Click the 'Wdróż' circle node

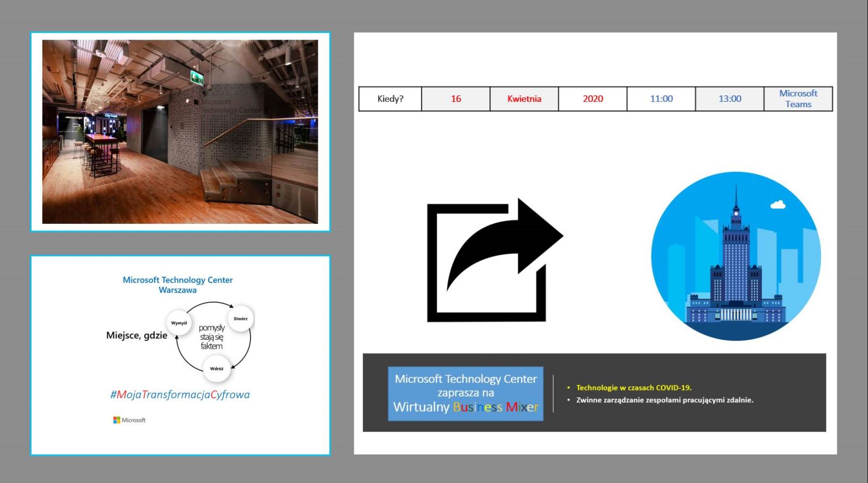click(x=216, y=369)
